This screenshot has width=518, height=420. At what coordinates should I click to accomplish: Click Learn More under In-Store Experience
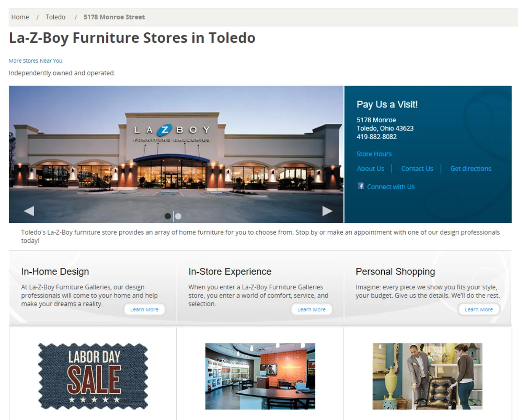312,309
